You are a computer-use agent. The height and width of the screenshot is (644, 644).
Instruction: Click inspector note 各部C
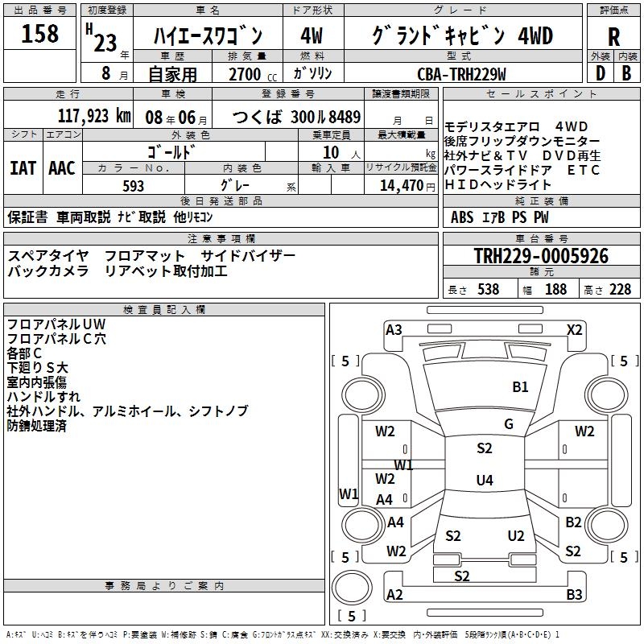(24, 353)
